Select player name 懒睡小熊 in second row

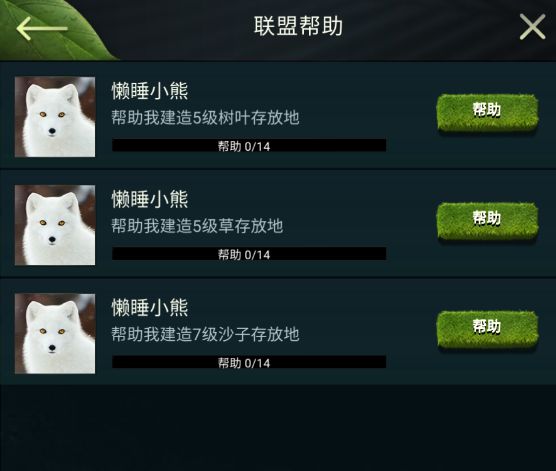pyautogui.click(x=150, y=199)
